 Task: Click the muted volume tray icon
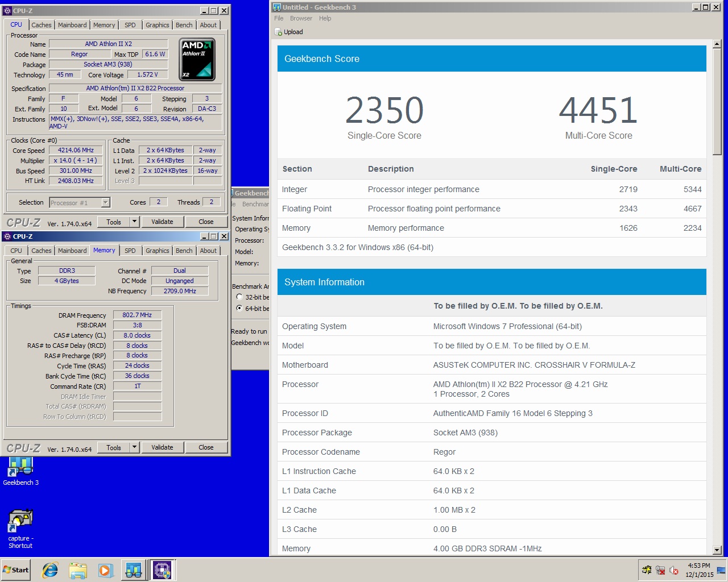coord(674,570)
